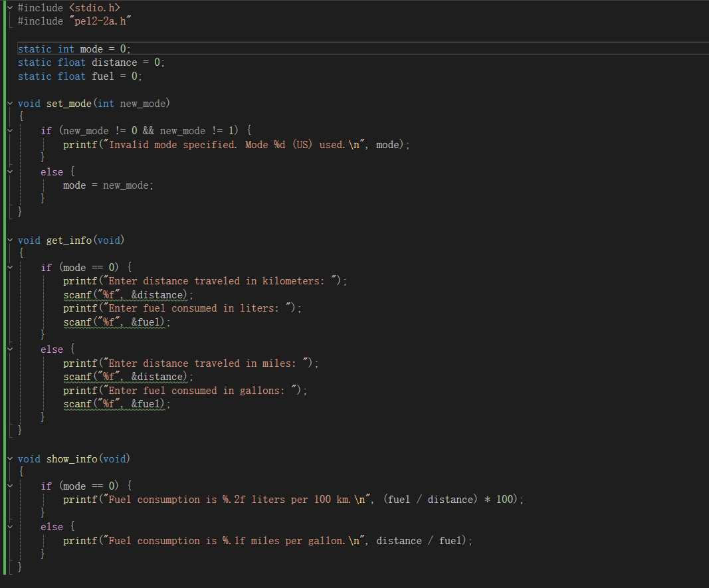The height and width of the screenshot is (588, 709).
Task: Collapse the set_mode function body
Action: [x=10, y=104]
